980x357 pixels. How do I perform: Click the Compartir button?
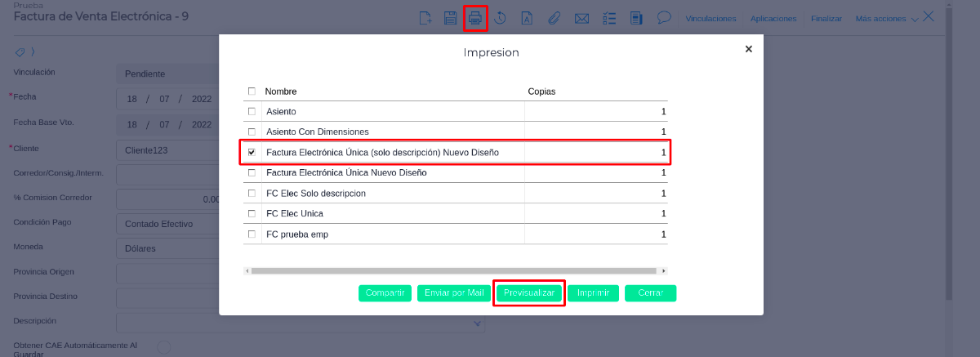click(385, 292)
